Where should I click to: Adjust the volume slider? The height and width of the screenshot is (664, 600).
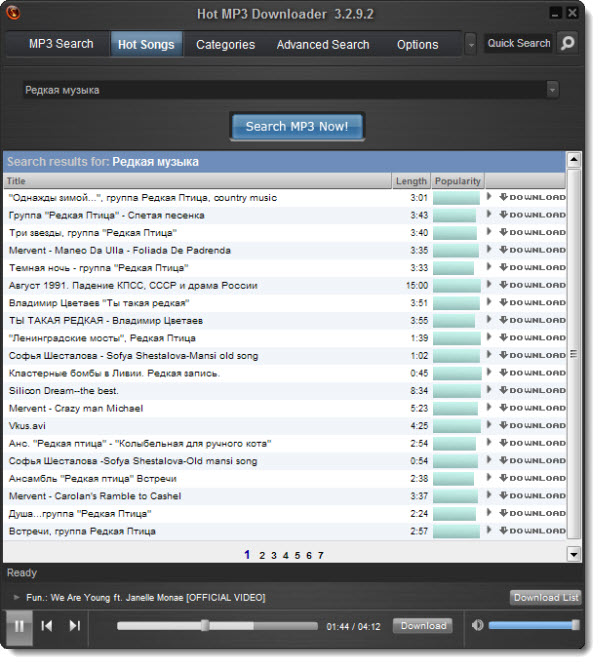pyautogui.click(x=534, y=625)
